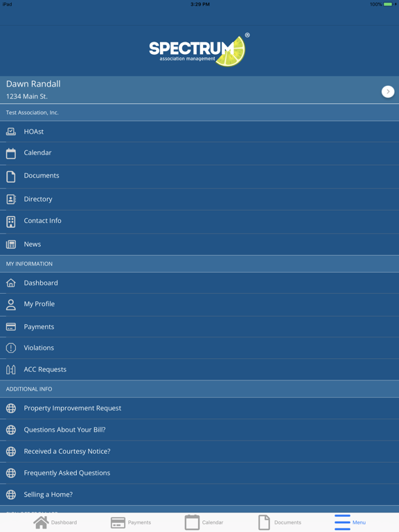The width and height of the screenshot is (399, 532).
Task: Click the News newspaper icon
Action: 11,245
